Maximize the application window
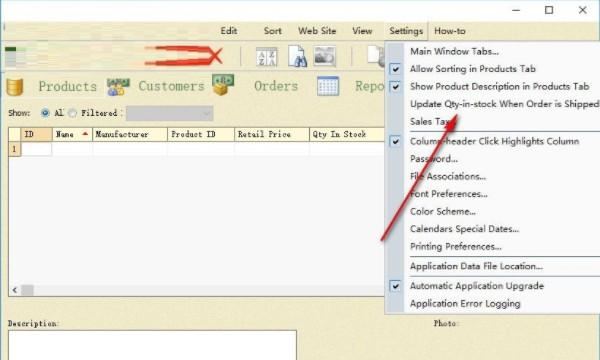This screenshot has width=600, height=360. tap(549, 10)
